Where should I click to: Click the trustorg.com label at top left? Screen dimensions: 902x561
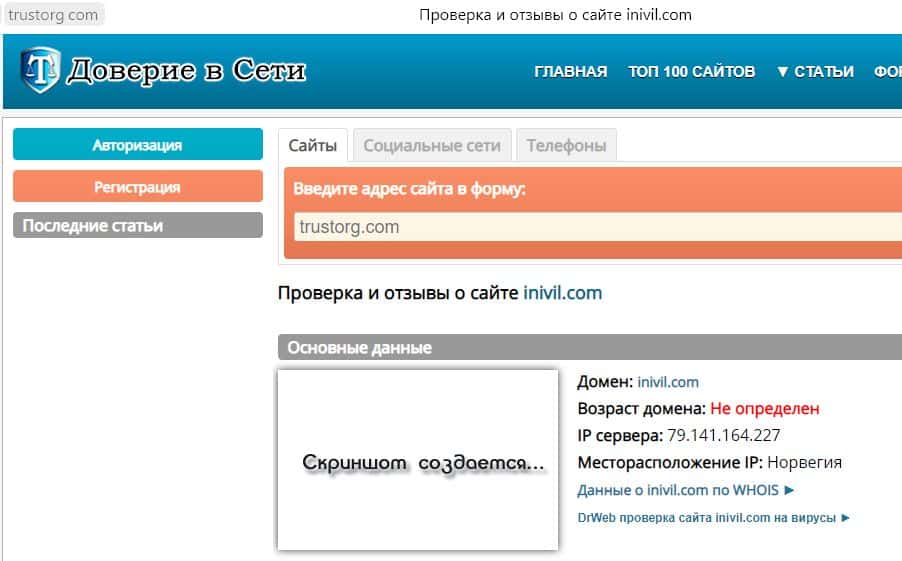coord(53,14)
